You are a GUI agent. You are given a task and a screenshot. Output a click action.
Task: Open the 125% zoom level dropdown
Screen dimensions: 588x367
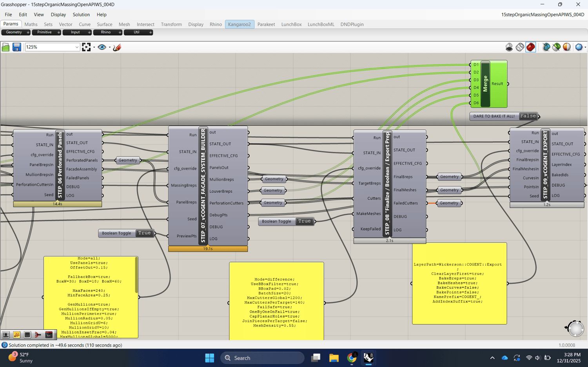[76, 47]
